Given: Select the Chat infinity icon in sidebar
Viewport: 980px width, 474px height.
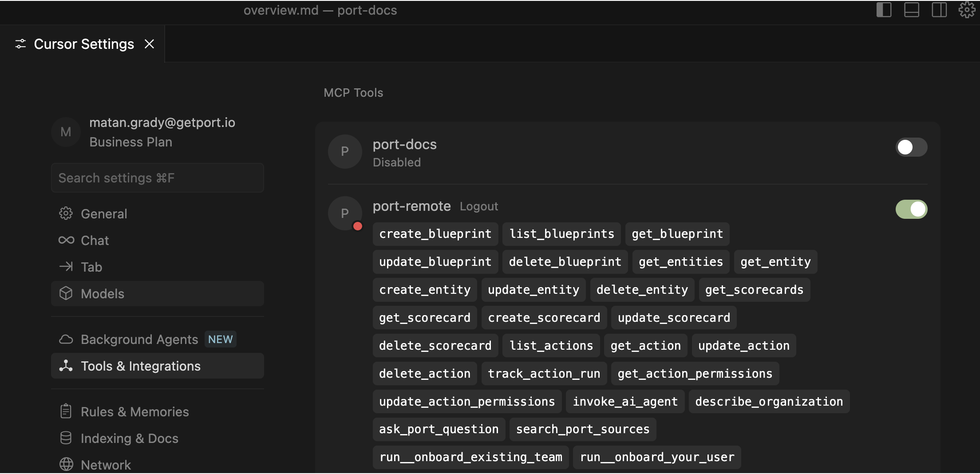Looking at the screenshot, I should tap(67, 240).
